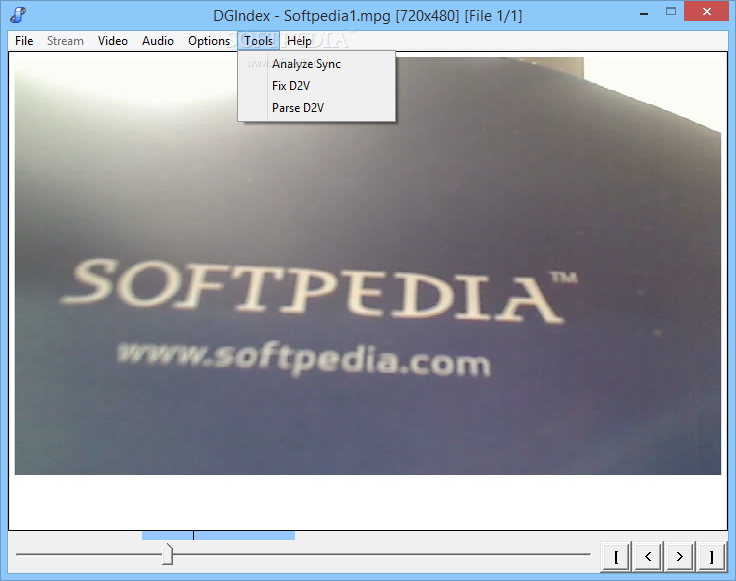Close the open Tools menu
The width and height of the screenshot is (736, 581).
point(259,41)
